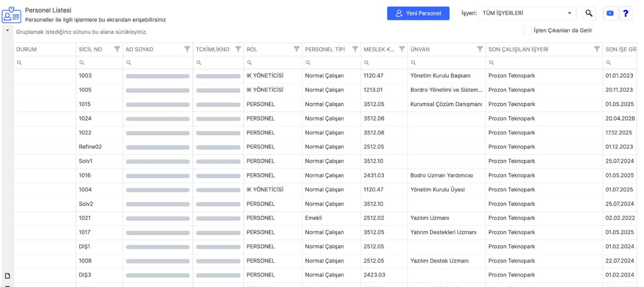Image resolution: width=644 pixels, height=287 pixels.
Task: Click the Bordro Yönetimi ve Sistem... cell
Action: click(x=446, y=90)
